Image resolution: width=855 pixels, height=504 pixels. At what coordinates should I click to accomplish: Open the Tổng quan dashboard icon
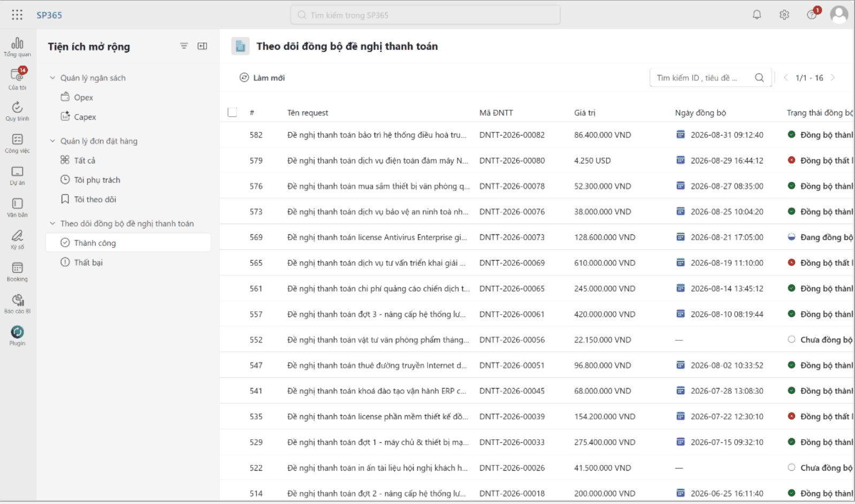tap(17, 47)
